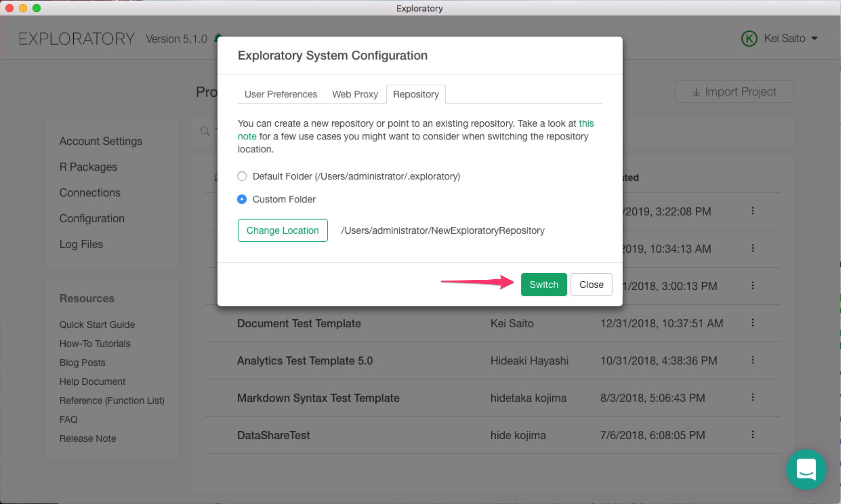Image resolution: width=841 pixels, height=504 pixels.
Task: Click author hidetaka kojima
Action: (528, 398)
